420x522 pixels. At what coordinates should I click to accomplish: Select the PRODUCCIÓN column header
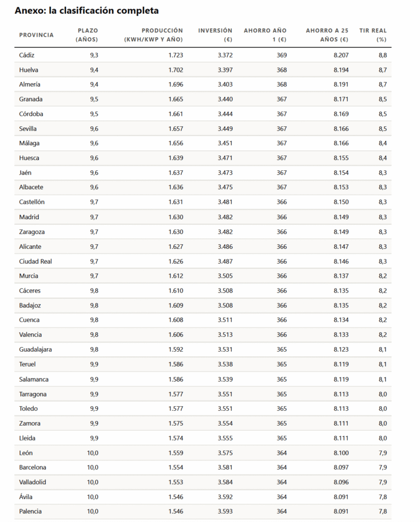click(x=153, y=35)
